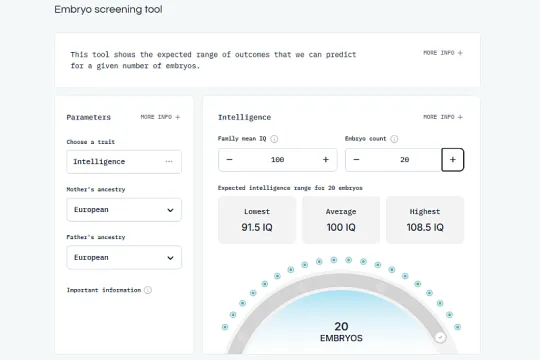Select the Lowest 91.5 IQ card
This screenshot has height=360, width=540.
click(257, 220)
